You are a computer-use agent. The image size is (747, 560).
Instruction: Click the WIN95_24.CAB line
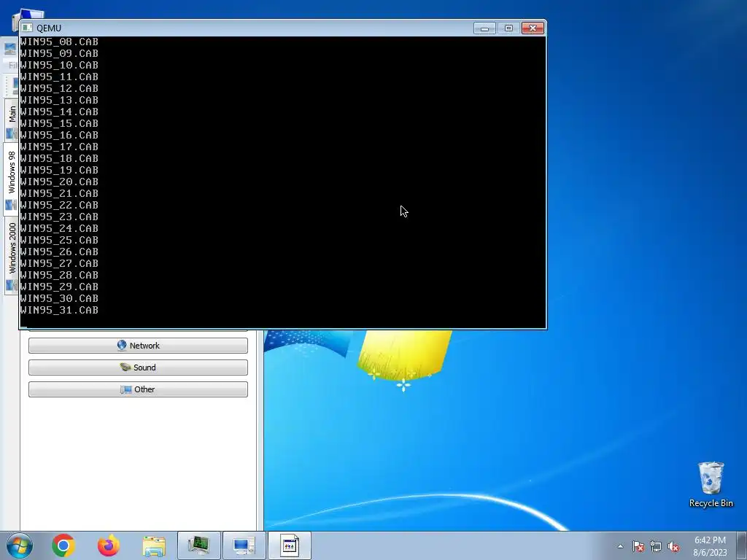point(59,228)
